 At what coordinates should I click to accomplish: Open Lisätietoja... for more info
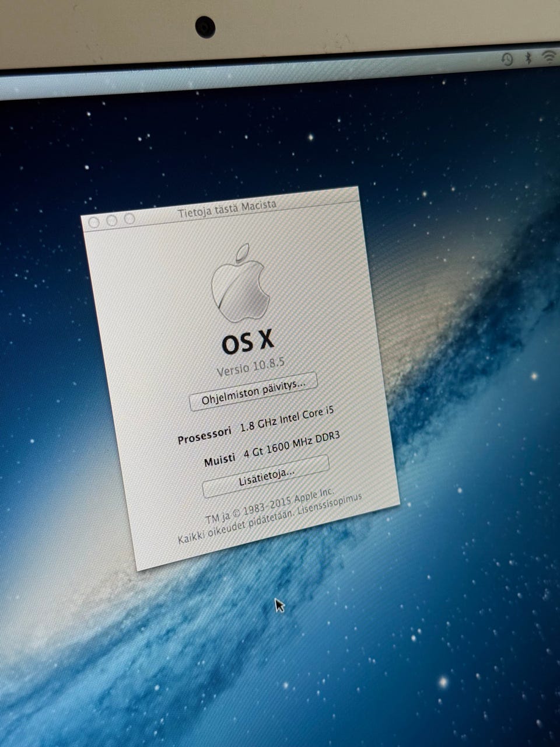[x=266, y=476]
